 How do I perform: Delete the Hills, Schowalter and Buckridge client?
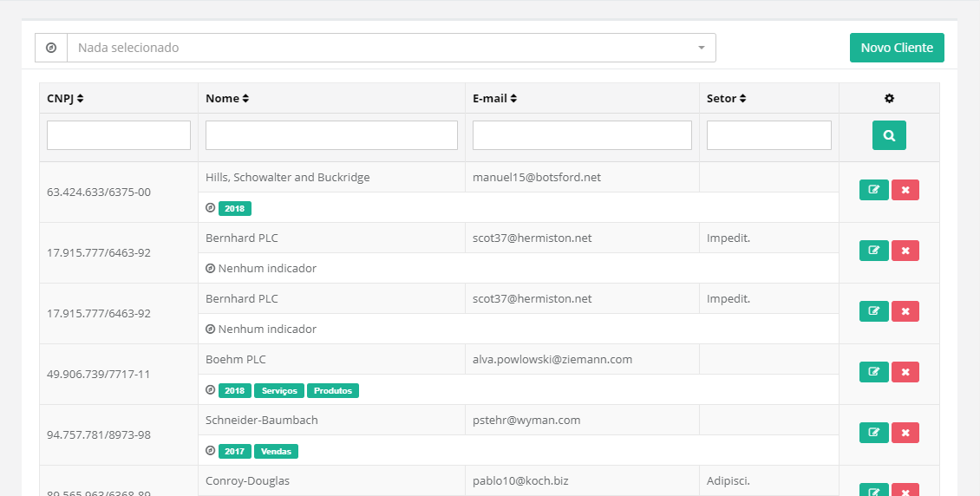pos(905,190)
